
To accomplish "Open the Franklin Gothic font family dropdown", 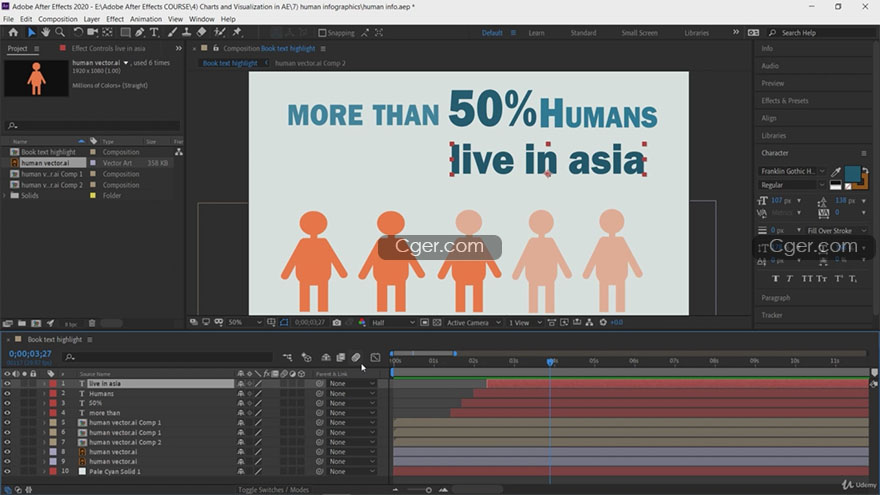I will tap(792, 171).
